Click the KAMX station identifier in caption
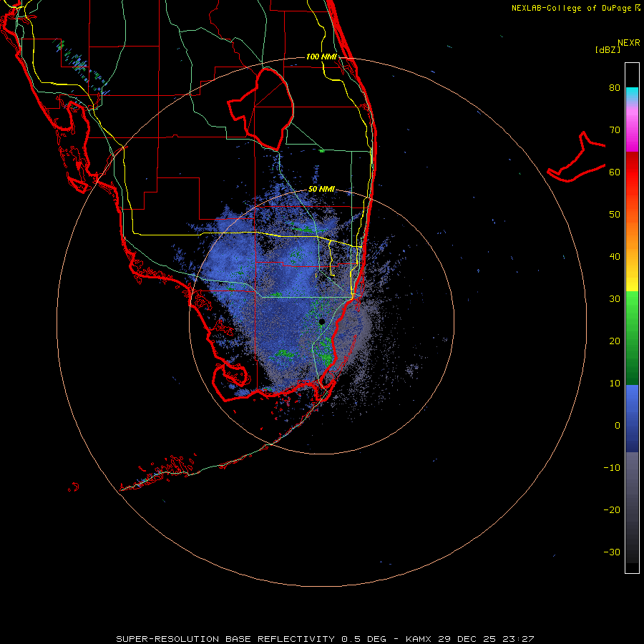 (419, 639)
